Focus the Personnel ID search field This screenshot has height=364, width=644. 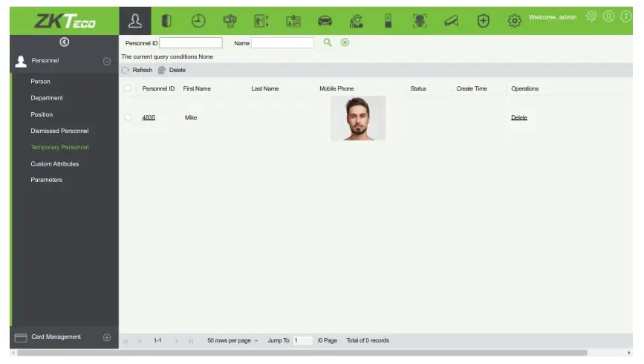[191, 43]
